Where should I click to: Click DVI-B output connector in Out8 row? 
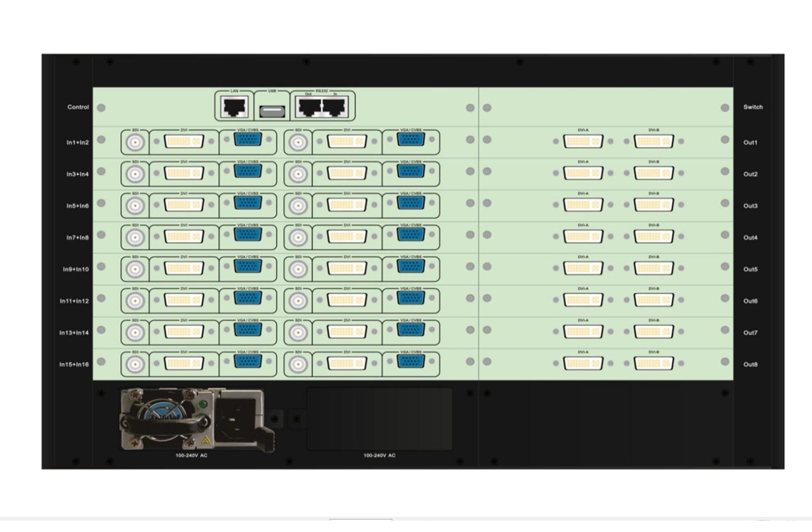[x=654, y=363]
